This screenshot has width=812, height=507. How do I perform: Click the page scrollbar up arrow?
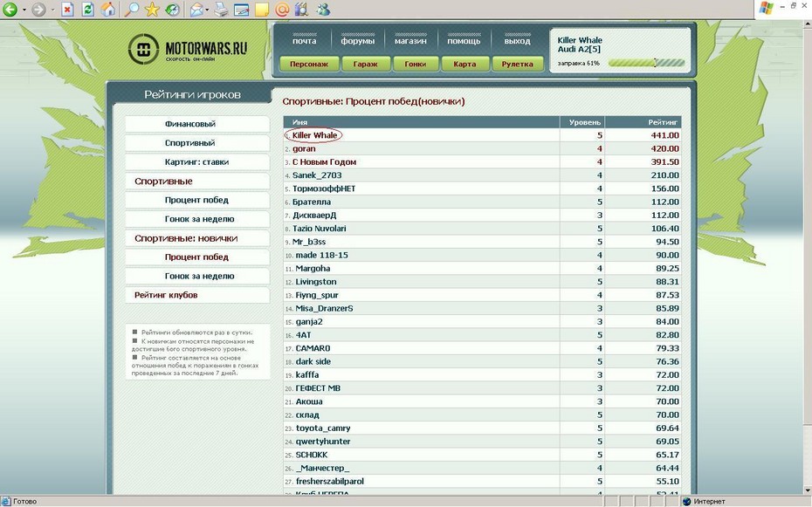pyautogui.click(x=807, y=24)
